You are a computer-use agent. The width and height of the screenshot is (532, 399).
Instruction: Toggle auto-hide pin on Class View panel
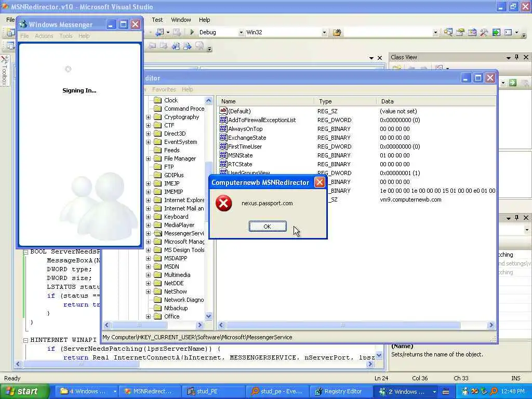pos(517,57)
